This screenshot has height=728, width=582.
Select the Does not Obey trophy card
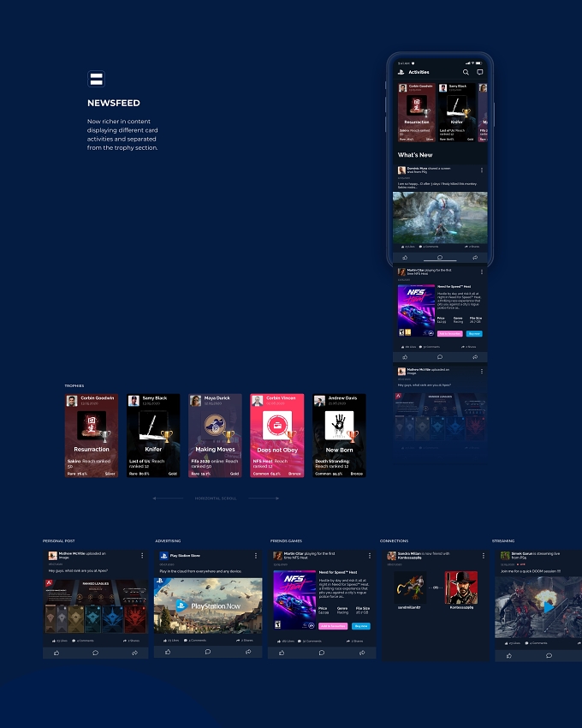(x=277, y=435)
